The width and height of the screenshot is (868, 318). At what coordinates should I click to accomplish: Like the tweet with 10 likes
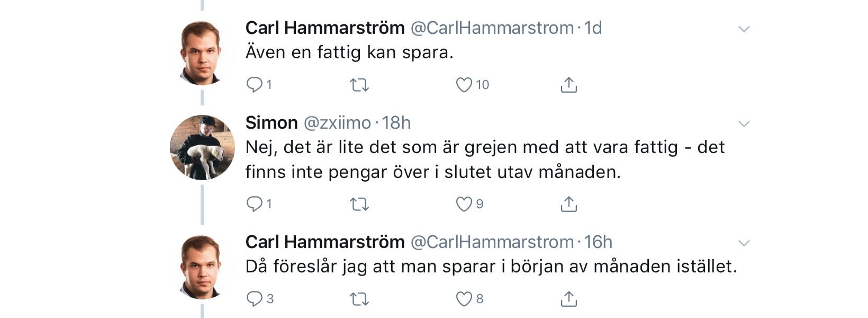tap(464, 85)
